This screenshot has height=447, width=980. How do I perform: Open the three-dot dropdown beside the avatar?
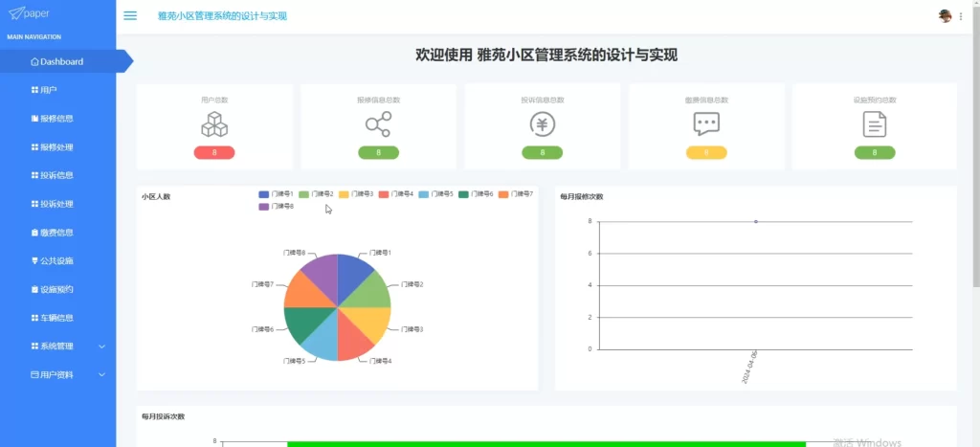click(961, 16)
